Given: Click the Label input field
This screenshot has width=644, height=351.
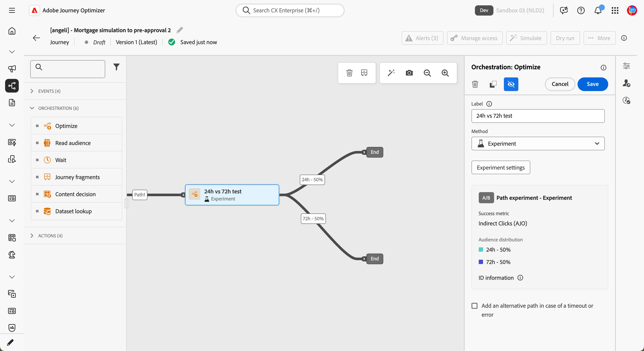Looking at the screenshot, I should tap(538, 116).
